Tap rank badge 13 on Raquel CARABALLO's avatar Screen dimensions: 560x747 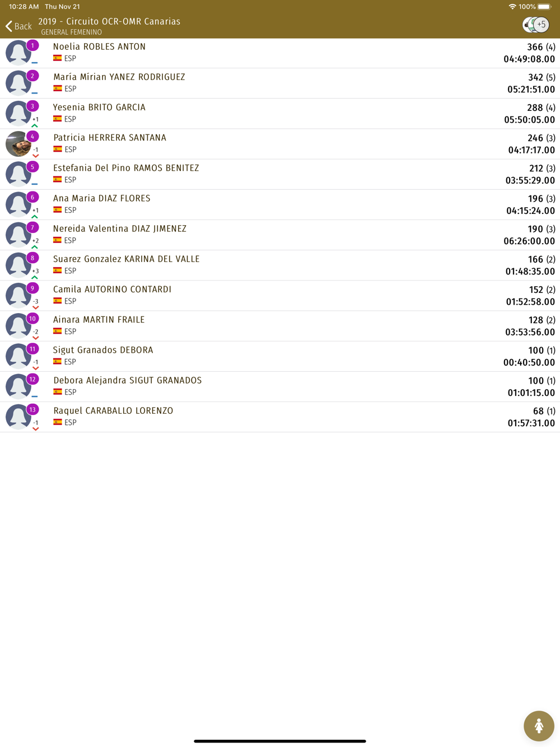[x=32, y=409]
